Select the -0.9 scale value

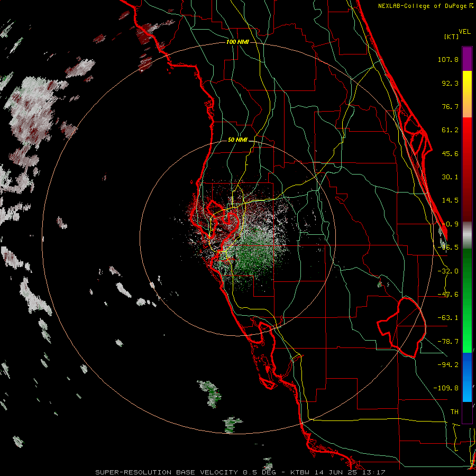point(450,224)
